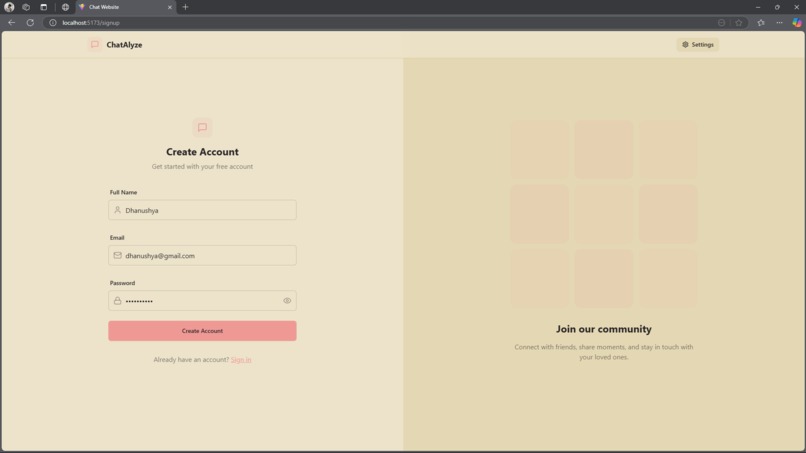Image resolution: width=806 pixels, height=453 pixels.
Task: Follow the Sign in link
Action: (241, 359)
